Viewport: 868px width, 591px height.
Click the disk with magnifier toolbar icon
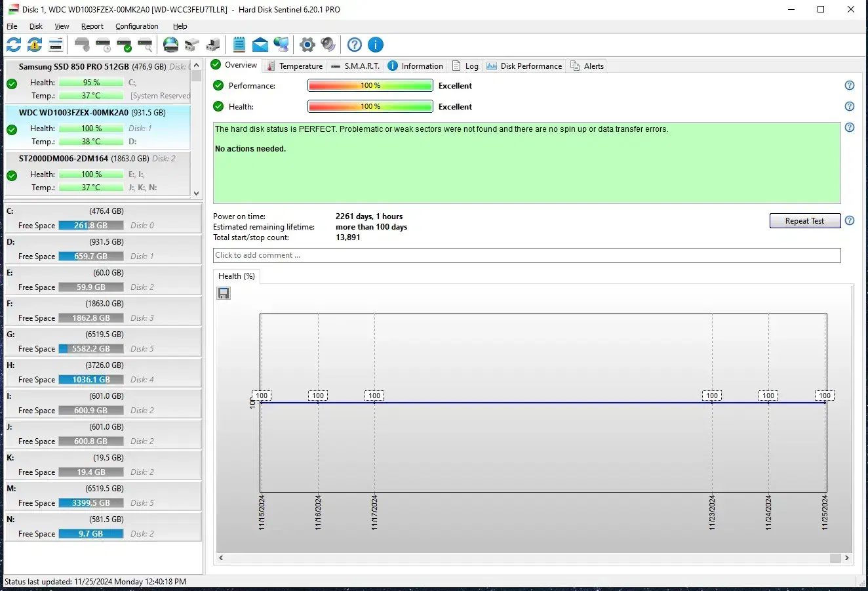point(145,45)
